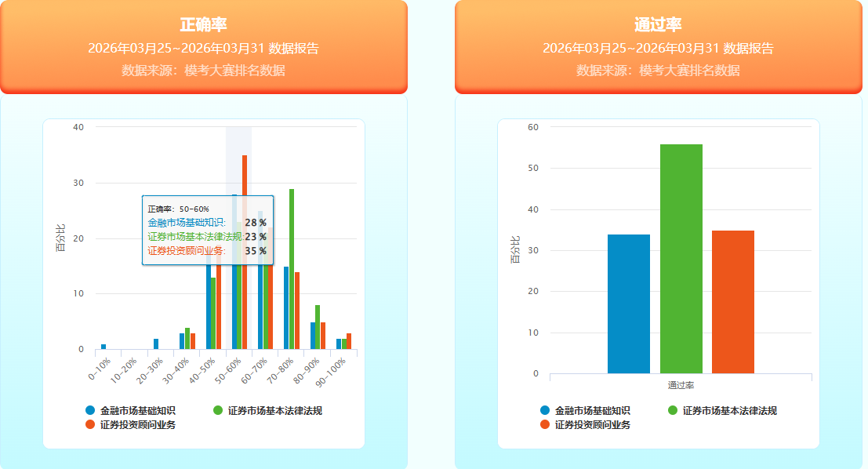Select the orange bar in 通过率 chart
This screenshot has height=469, width=868.
click(732, 302)
